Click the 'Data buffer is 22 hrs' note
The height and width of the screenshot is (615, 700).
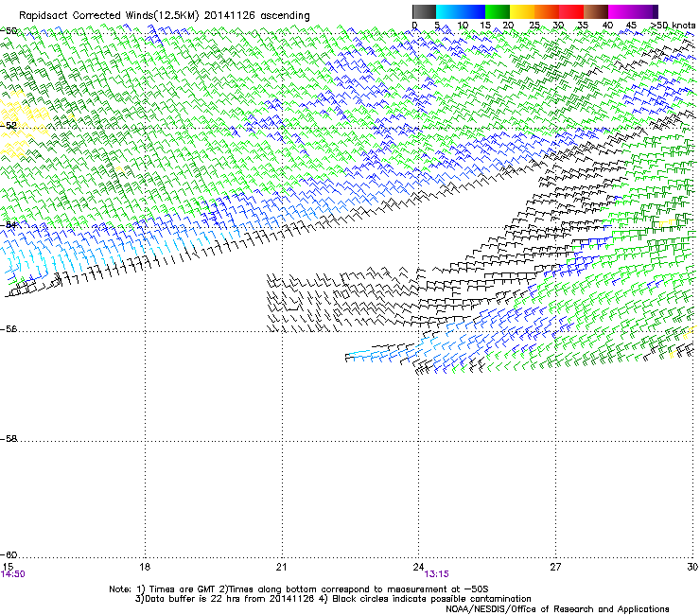click(185, 599)
